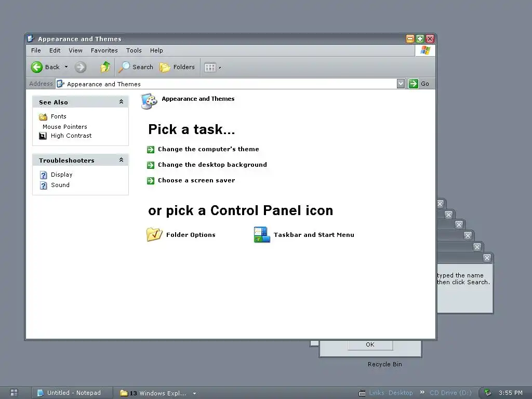Open the File menu

tap(36, 50)
